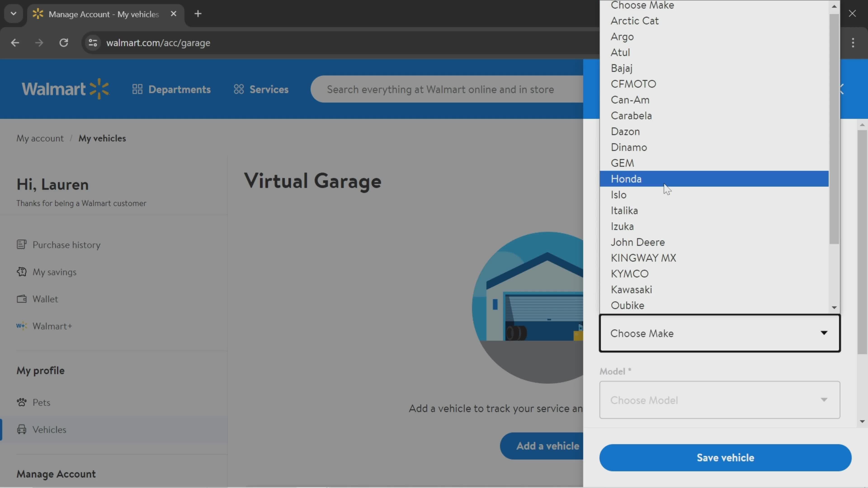The height and width of the screenshot is (488, 868).
Task: Expand the Choose Model dropdown
Action: point(719,400)
